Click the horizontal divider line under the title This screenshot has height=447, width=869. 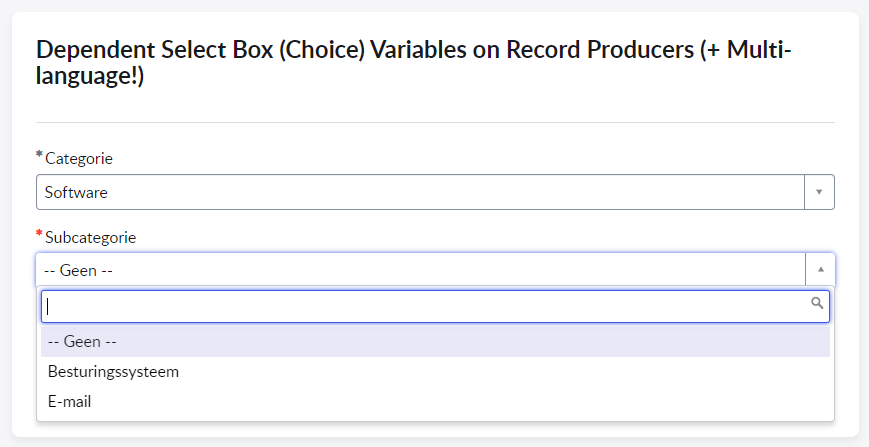click(x=435, y=122)
